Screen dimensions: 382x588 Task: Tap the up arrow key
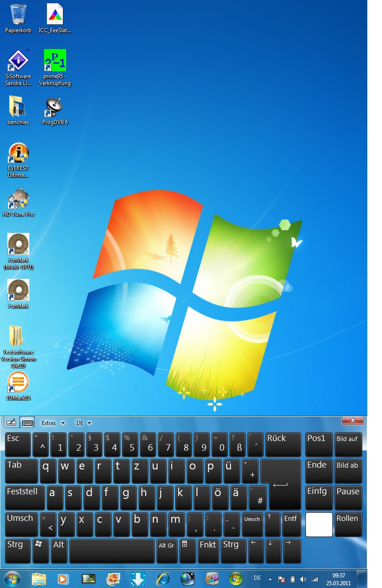pyautogui.click(x=273, y=524)
